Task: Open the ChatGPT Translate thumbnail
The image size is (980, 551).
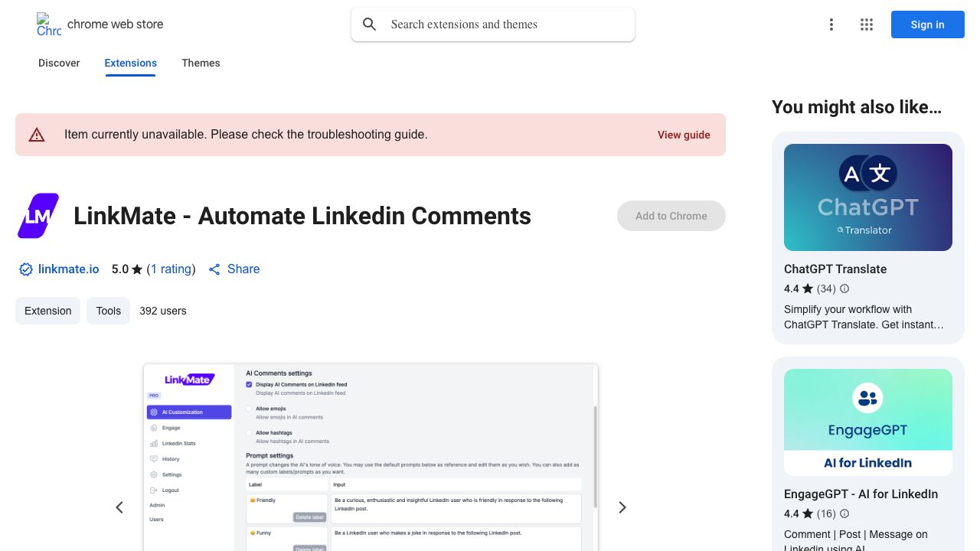Action: (867, 197)
